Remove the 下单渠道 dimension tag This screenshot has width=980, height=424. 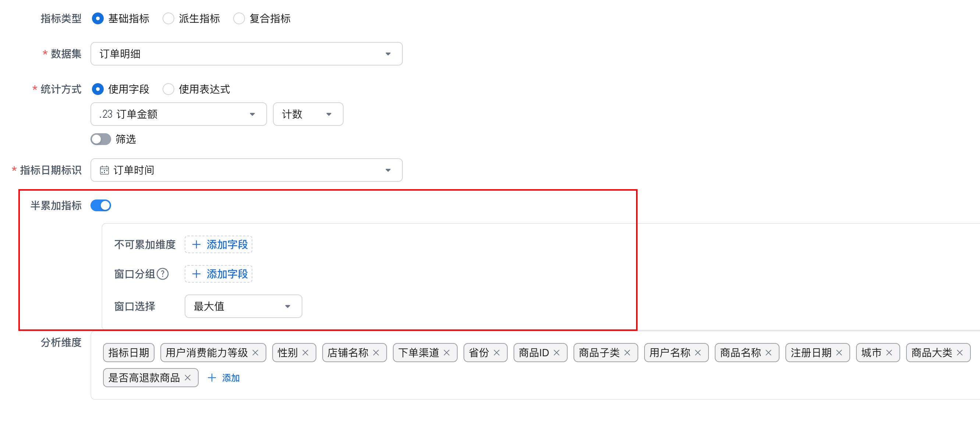[x=447, y=353]
